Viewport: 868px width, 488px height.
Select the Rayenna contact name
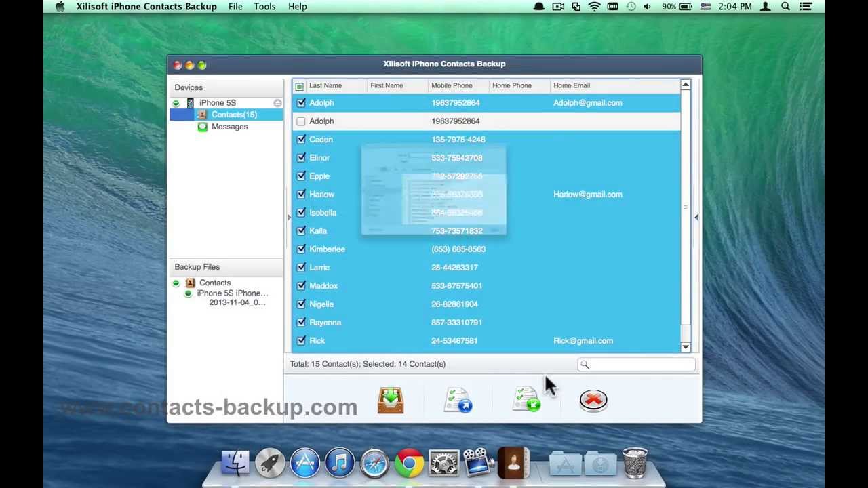pyautogui.click(x=325, y=323)
